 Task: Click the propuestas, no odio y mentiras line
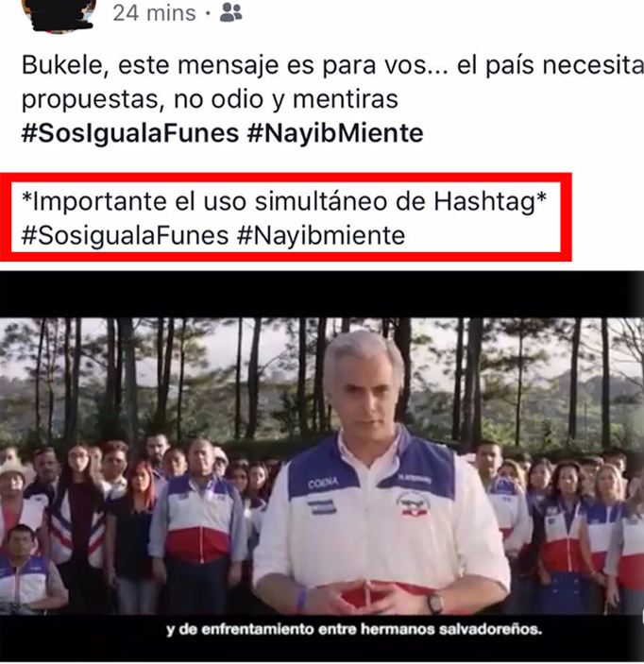tap(210, 100)
